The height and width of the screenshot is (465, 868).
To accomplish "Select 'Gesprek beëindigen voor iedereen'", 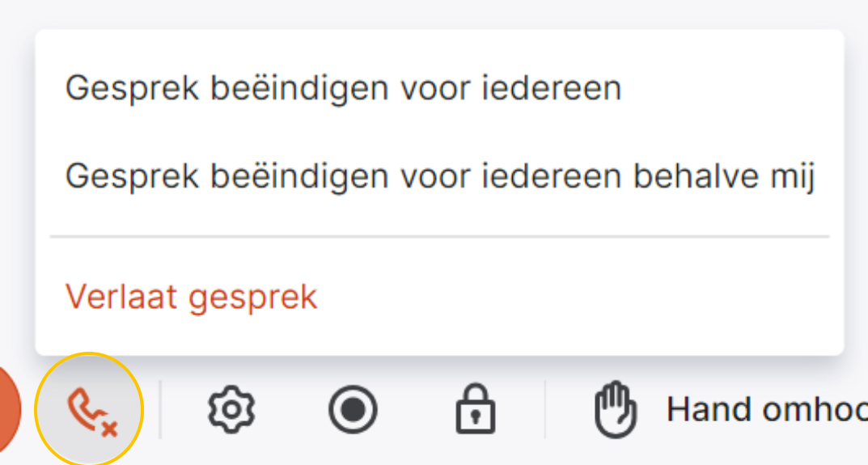I will pos(343,88).
